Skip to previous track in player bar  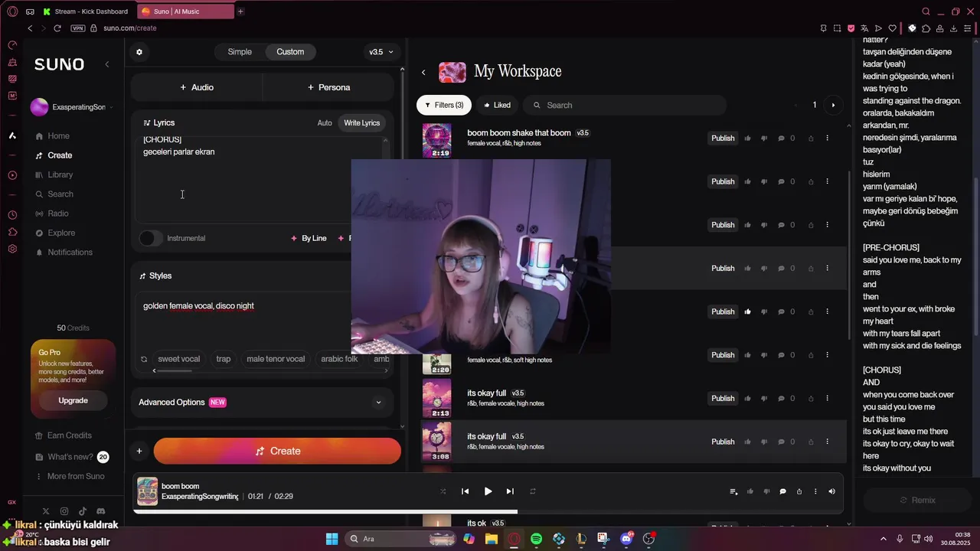click(465, 491)
